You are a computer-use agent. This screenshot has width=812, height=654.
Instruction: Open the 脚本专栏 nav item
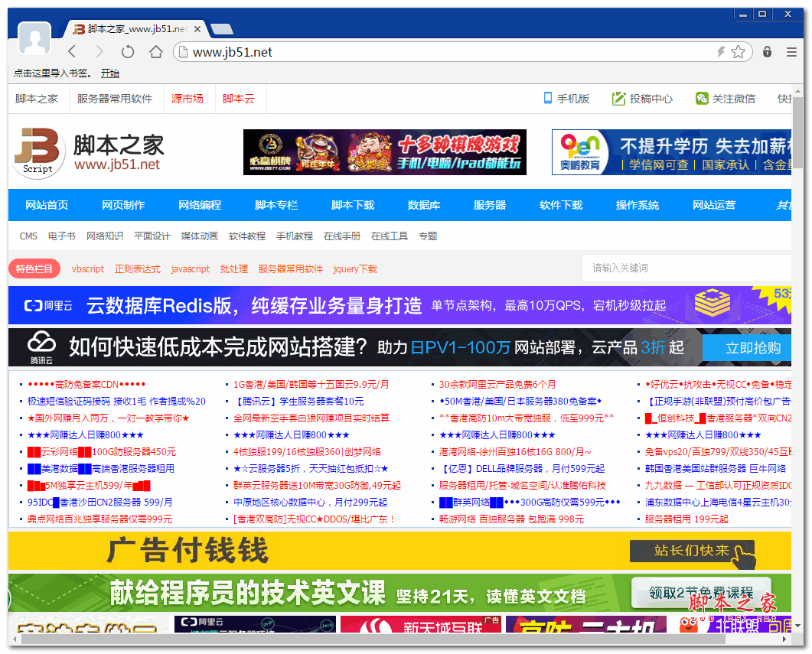click(x=276, y=205)
